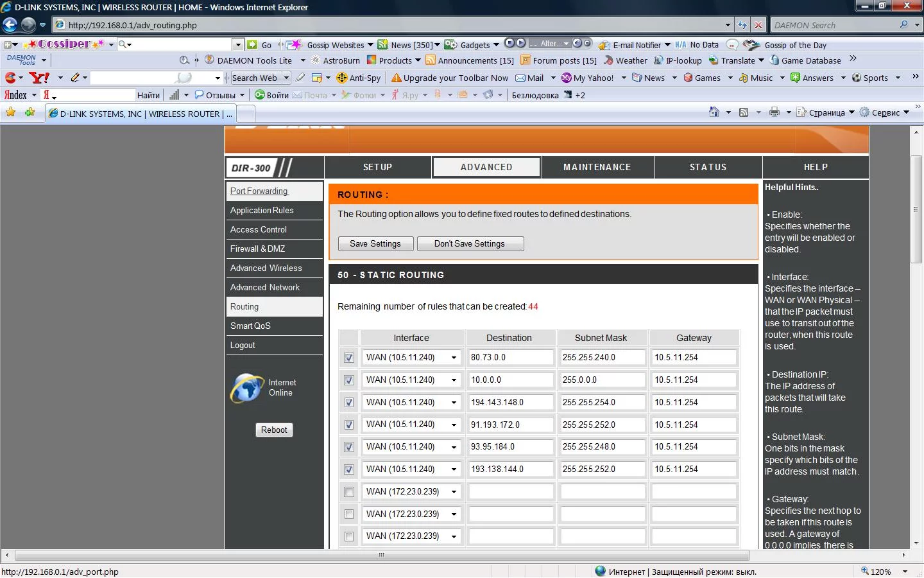The image size is (924, 578).
Task: Open Yahoo Answers from the toolbar
Action: click(x=812, y=78)
